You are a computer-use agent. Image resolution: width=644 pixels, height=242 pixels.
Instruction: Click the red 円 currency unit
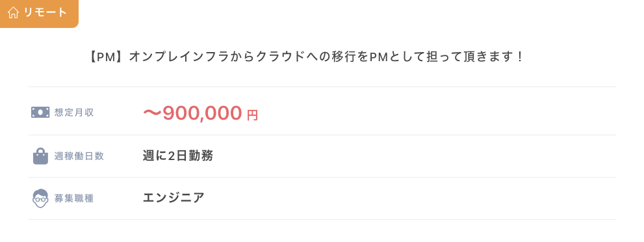pyautogui.click(x=252, y=115)
